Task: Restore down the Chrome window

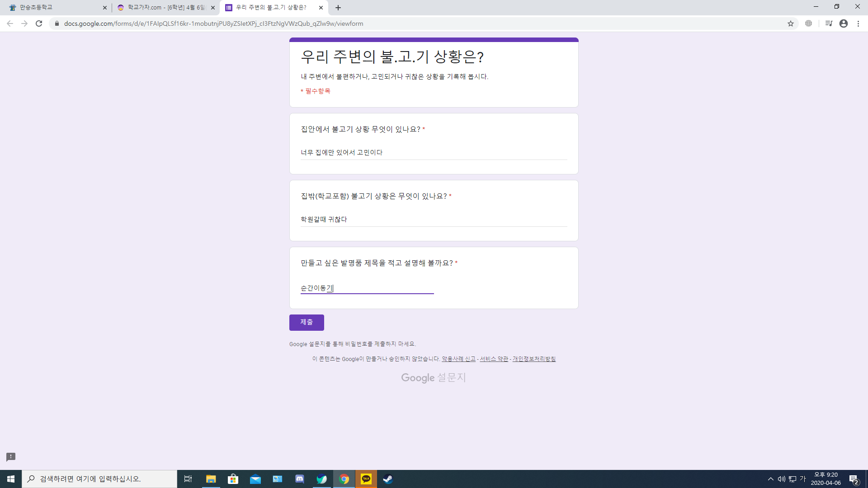Action: [x=837, y=7]
